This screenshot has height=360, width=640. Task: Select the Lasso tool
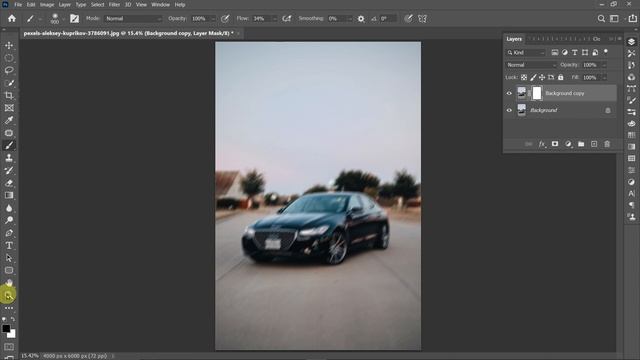9,70
